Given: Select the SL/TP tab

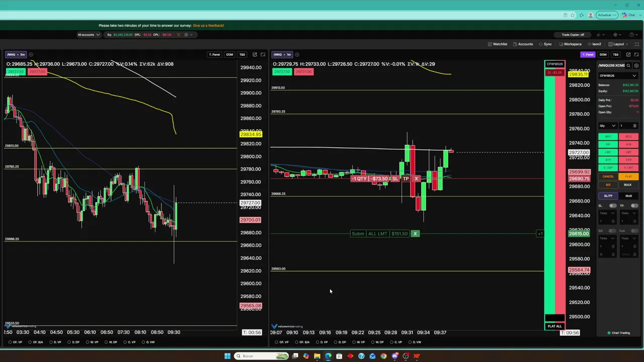Looking at the screenshot, I should click(x=608, y=196).
